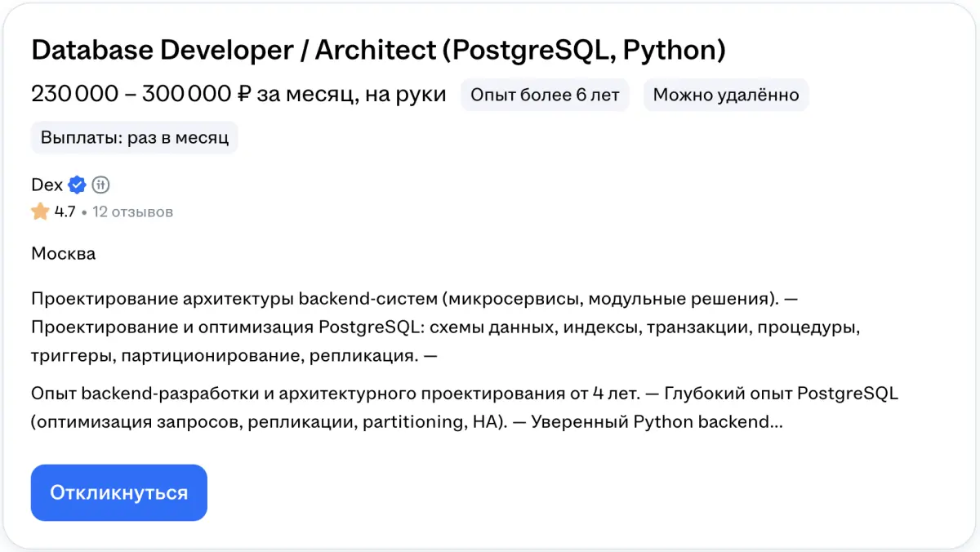This screenshot has width=980, height=552.
Task: Open Dex company profile
Action: [47, 185]
